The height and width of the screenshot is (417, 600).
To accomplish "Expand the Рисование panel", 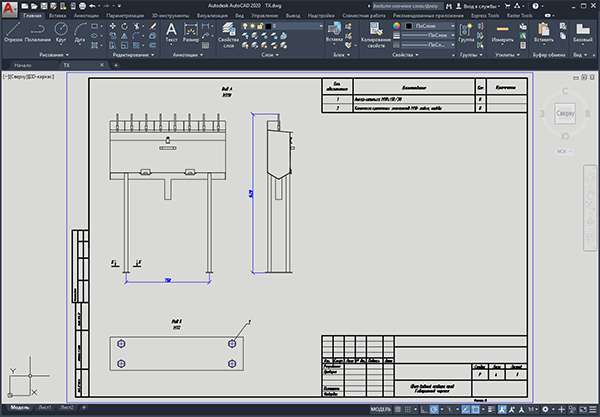I will [x=54, y=55].
